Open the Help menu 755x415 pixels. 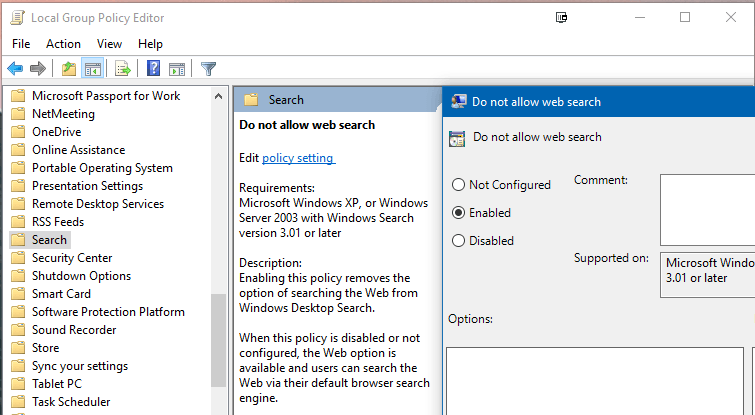click(150, 44)
